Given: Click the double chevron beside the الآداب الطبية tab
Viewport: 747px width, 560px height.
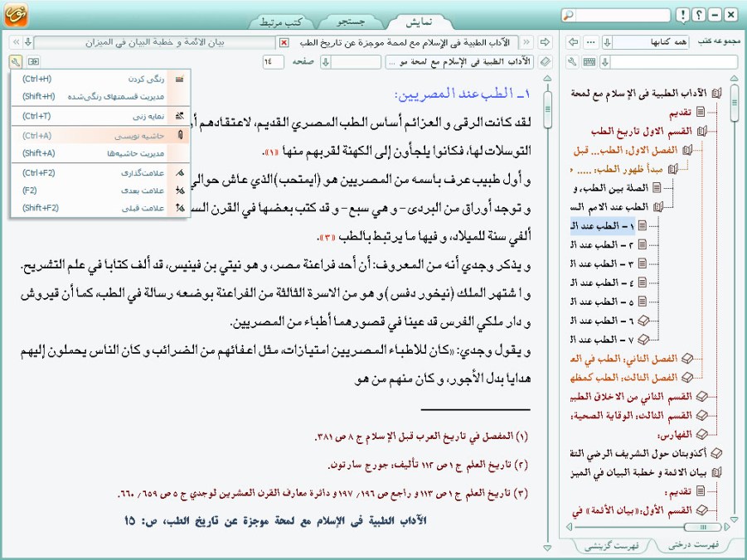Looking at the screenshot, I should click(x=526, y=42).
